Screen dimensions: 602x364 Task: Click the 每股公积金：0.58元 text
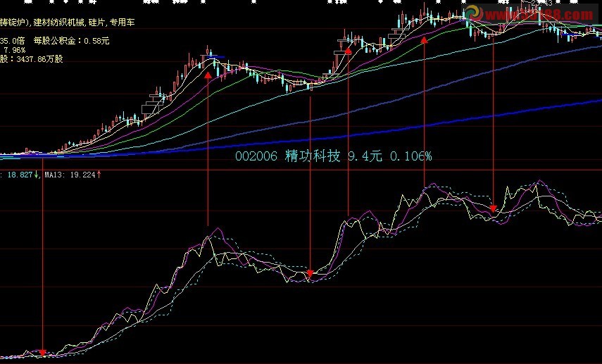click(x=71, y=41)
